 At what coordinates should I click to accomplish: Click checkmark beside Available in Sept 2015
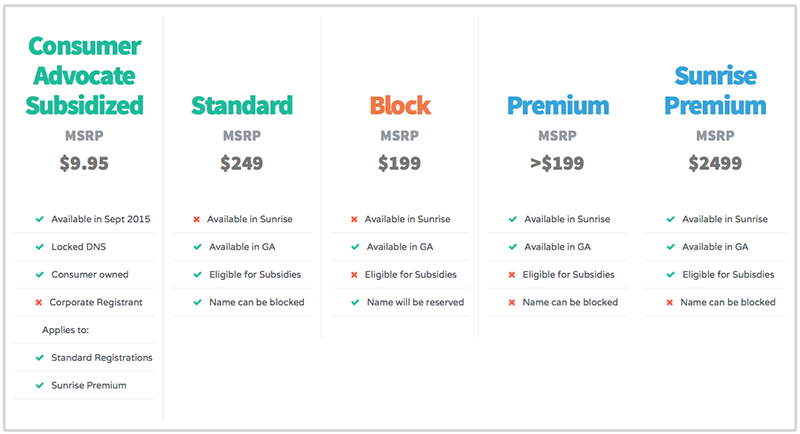(39, 219)
